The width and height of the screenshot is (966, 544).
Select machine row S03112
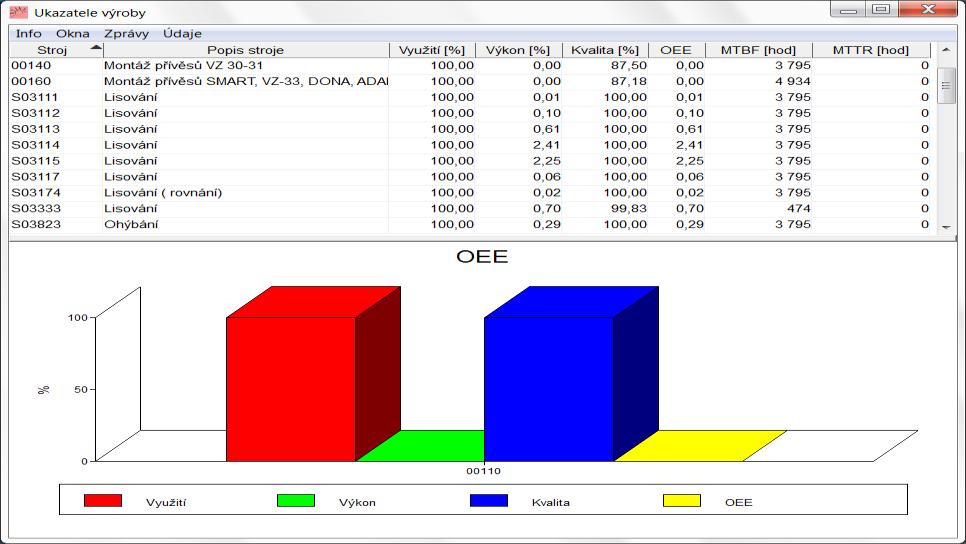(471, 113)
